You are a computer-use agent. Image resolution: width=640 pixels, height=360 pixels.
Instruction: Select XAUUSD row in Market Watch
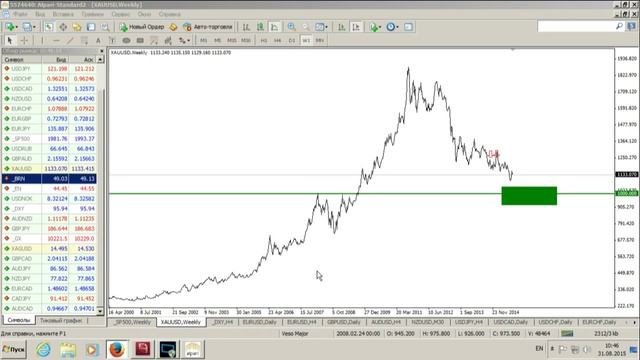(49, 169)
